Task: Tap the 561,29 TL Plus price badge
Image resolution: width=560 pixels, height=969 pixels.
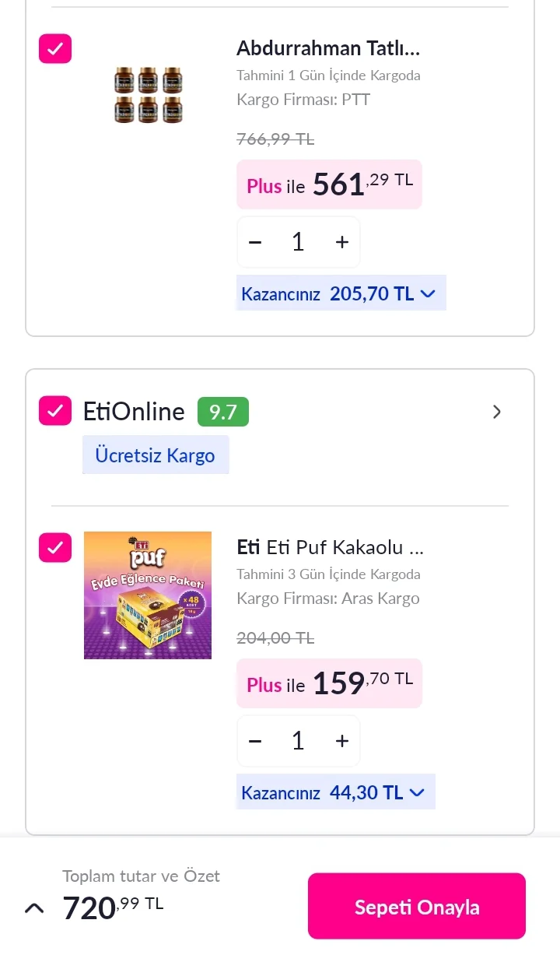Action: click(x=329, y=184)
